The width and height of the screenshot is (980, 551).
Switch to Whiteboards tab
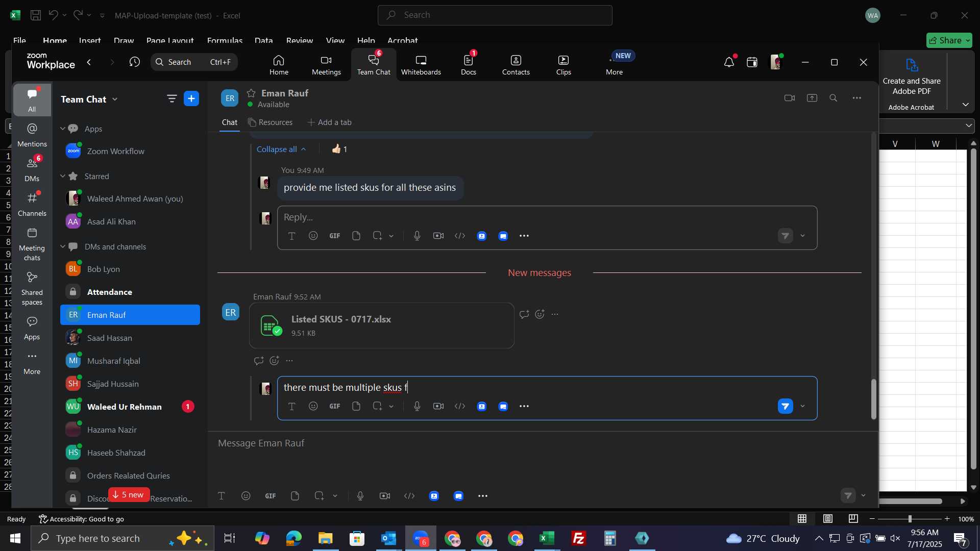(x=421, y=65)
